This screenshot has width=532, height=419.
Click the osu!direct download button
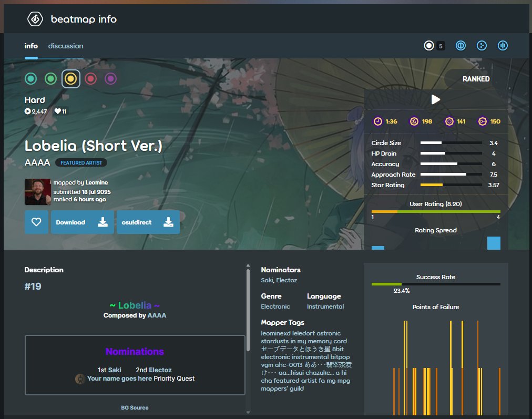[148, 222]
